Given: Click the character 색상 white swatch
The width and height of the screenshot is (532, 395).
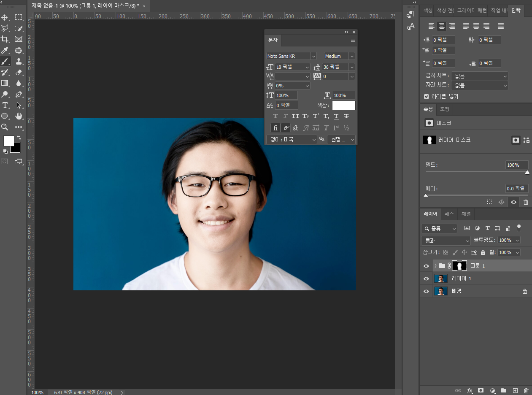Looking at the screenshot, I should point(343,106).
